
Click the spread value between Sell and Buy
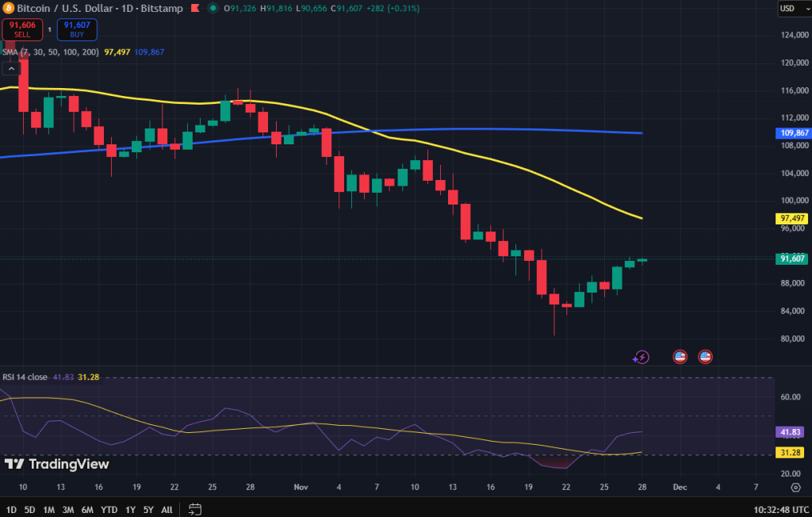pos(50,29)
